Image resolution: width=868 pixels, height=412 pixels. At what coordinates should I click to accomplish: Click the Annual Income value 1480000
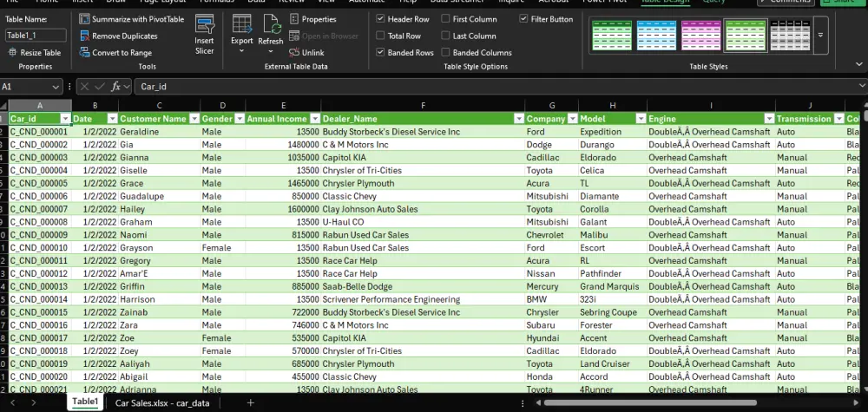click(283, 144)
